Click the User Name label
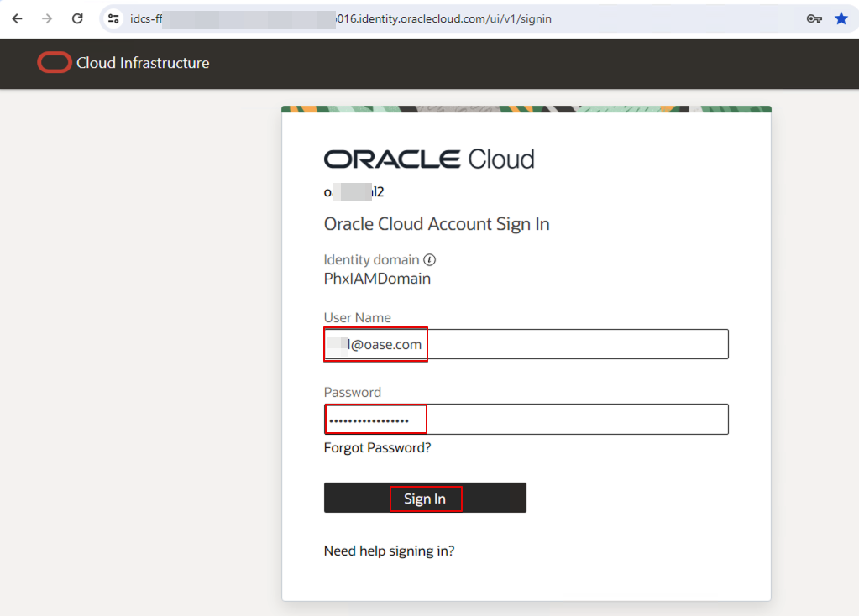 357,317
